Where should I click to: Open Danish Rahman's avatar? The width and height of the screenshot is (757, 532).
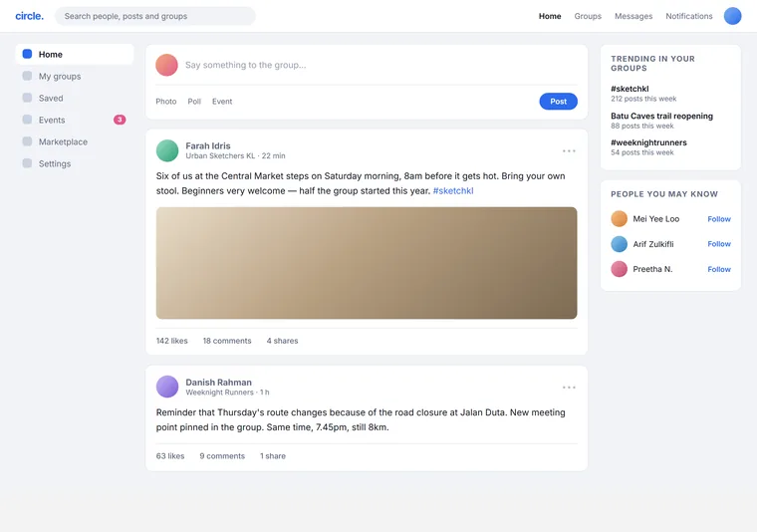pyautogui.click(x=167, y=387)
